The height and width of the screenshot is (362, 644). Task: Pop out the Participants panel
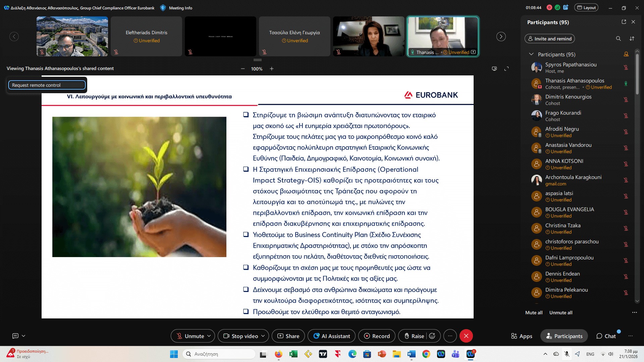click(x=624, y=22)
